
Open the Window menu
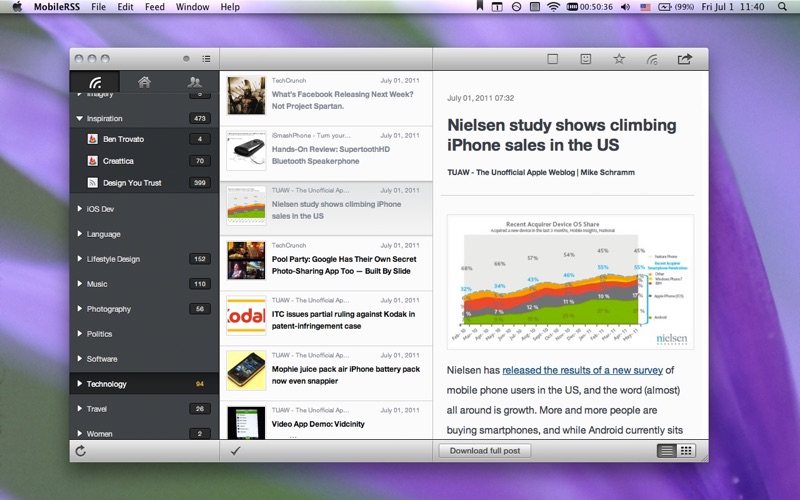tap(192, 7)
